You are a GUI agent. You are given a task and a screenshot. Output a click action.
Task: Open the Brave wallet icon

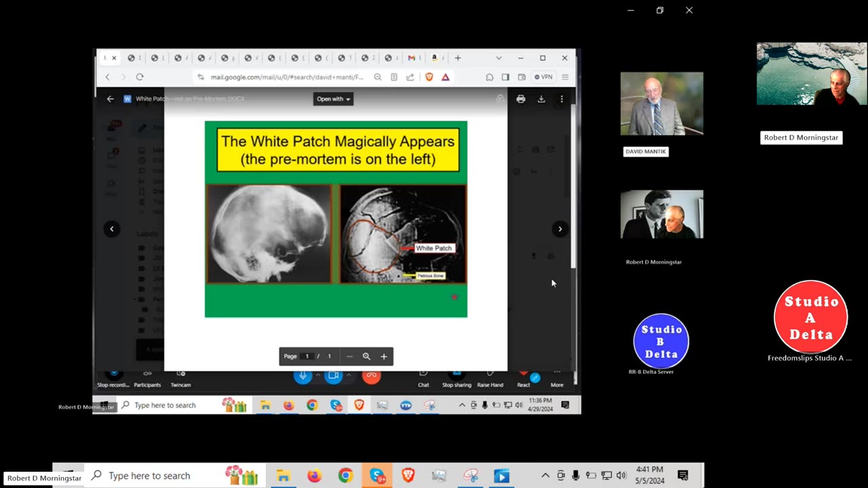(x=521, y=77)
